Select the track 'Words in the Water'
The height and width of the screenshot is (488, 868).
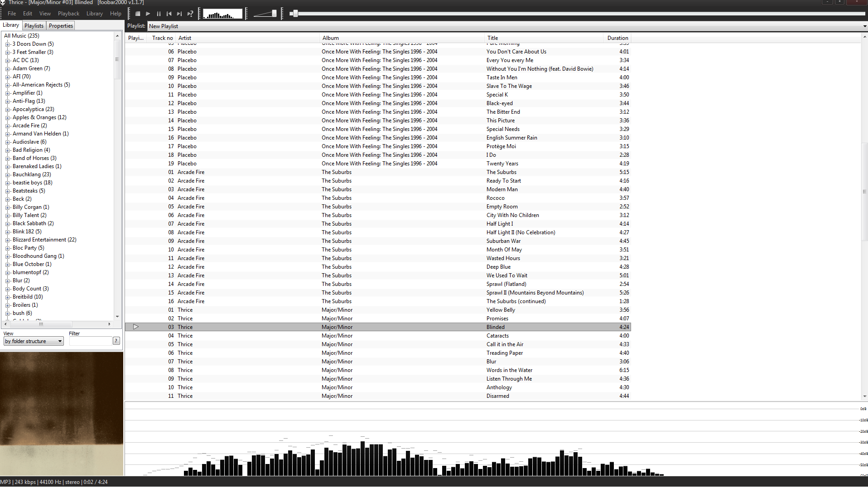tap(377, 370)
